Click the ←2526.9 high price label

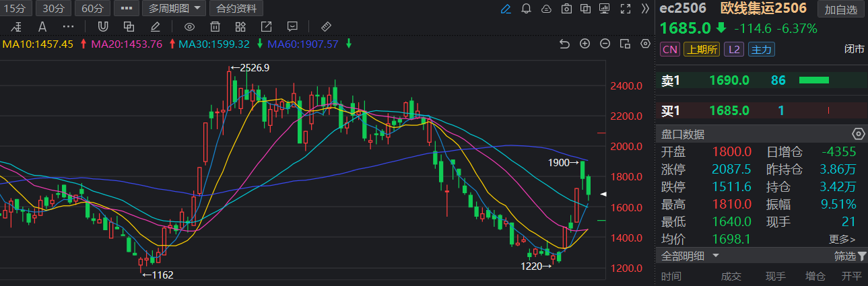click(250, 67)
